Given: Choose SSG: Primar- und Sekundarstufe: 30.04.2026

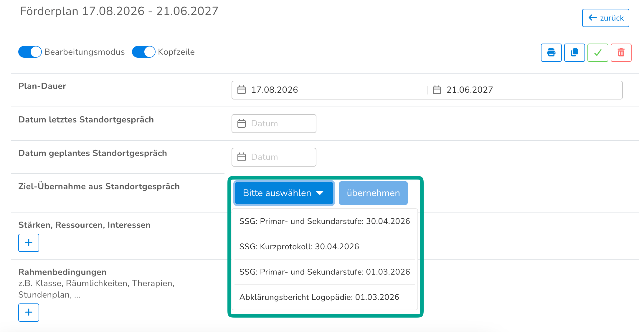Looking at the screenshot, I should pos(324,221).
